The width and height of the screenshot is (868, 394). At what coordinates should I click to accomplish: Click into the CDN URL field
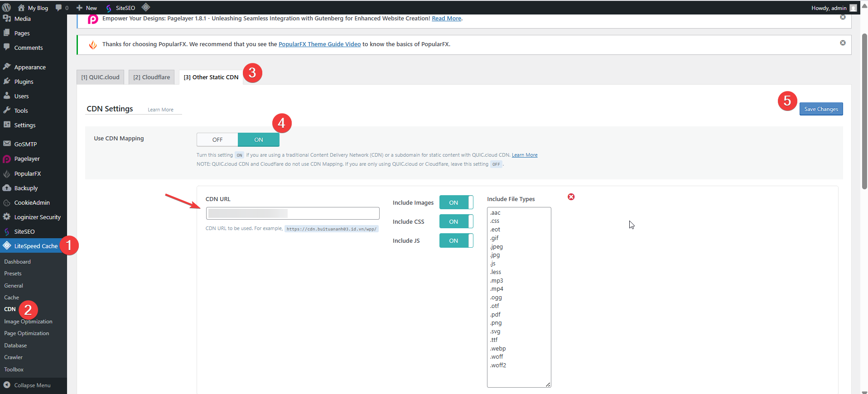click(293, 213)
